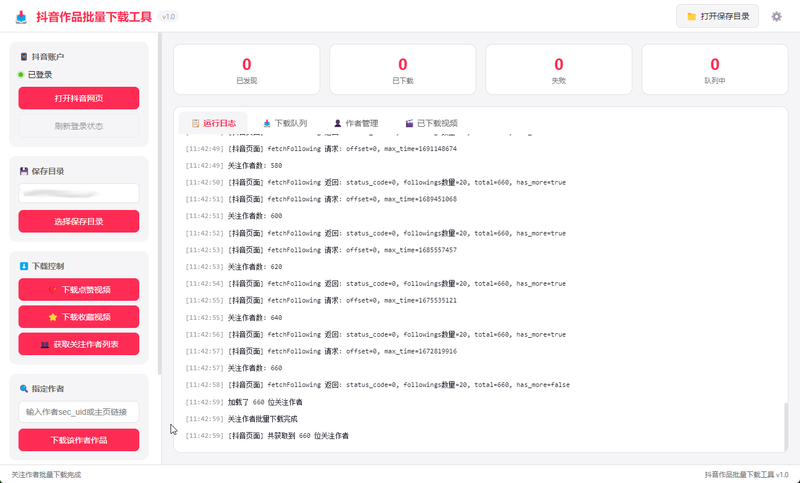Click the 下载该作者作品 button
The width and height of the screenshot is (800, 483).
click(x=79, y=440)
